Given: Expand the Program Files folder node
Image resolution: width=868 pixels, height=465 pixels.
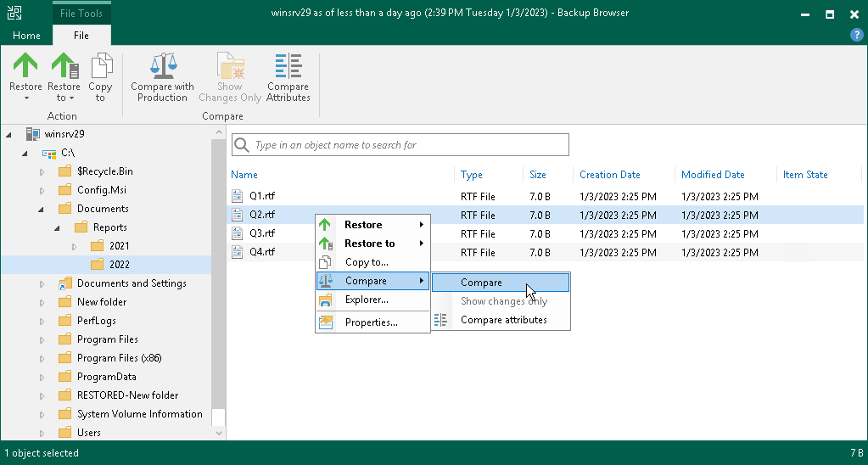Looking at the screenshot, I should click(x=42, y=340).
